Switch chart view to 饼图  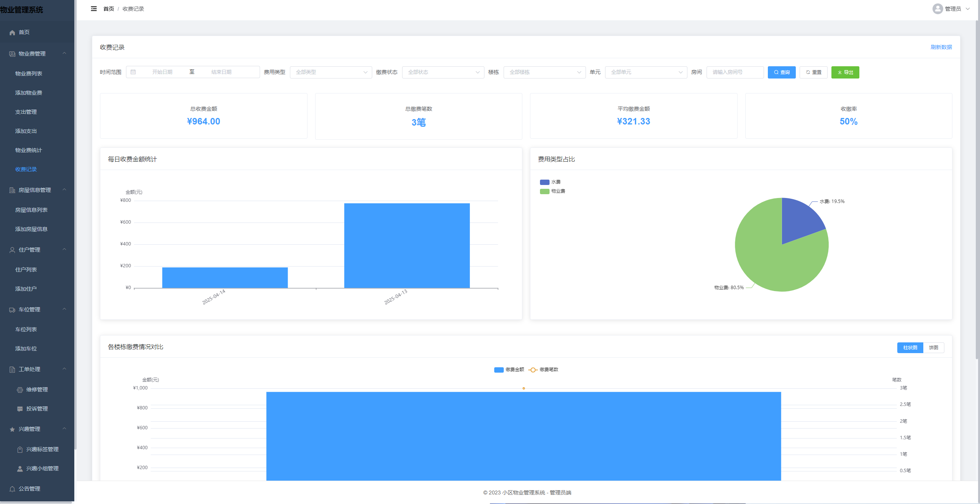pyautogui.click(x=933, y=348)
